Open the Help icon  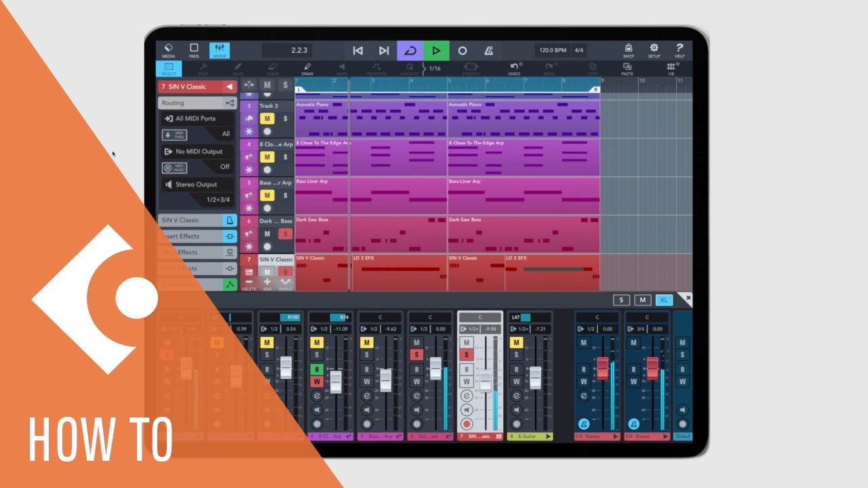[x=679, y=50]
